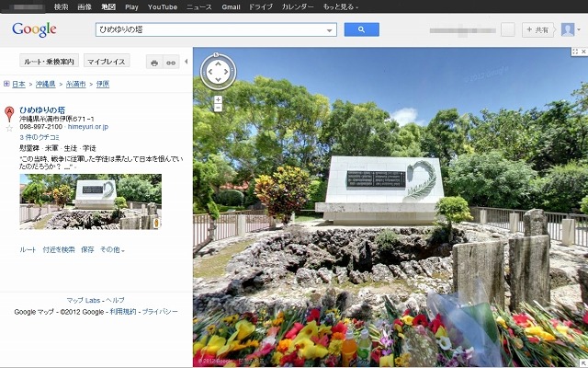Open the Street View thumbnail photo

point(90,201)
